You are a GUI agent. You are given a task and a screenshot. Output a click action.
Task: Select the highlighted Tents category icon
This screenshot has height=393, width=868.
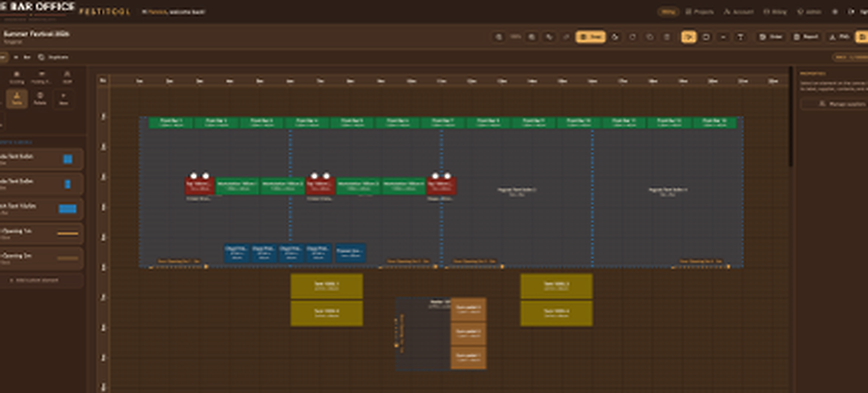pos(17,98)
